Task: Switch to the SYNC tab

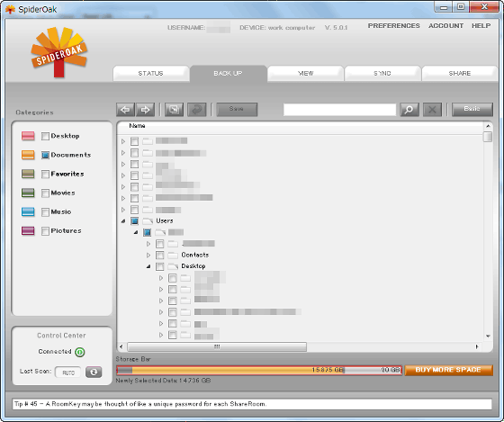Action: (382, 74)
